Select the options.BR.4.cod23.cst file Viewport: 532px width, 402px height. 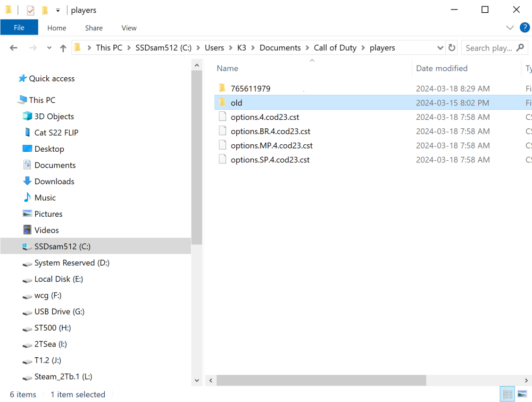pos(270,131)
